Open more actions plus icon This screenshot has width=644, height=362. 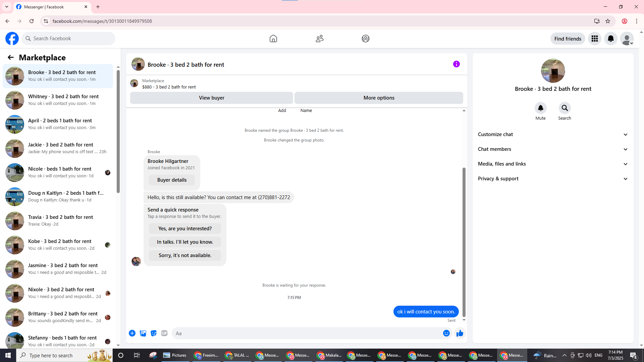pyautogui.click(x=132, y=333)
